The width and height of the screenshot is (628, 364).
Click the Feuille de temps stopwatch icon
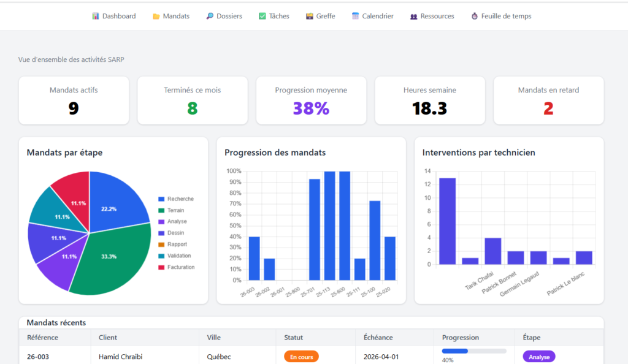[475, 16]
